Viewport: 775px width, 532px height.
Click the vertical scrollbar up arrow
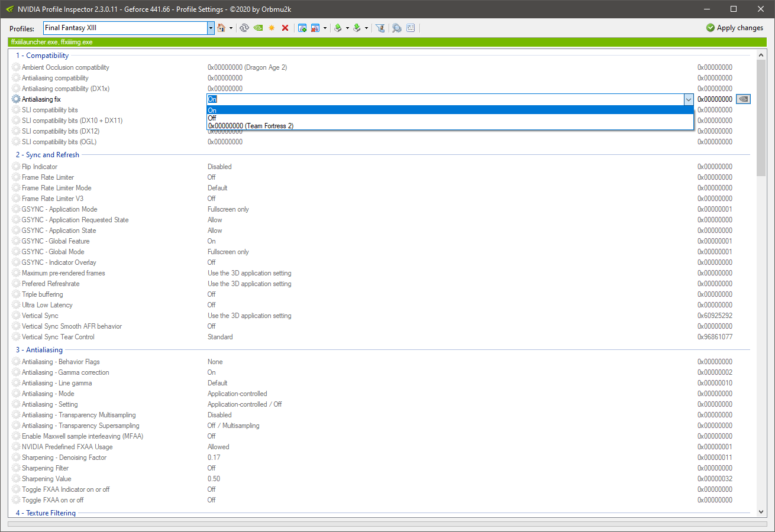tap(761, 55)
